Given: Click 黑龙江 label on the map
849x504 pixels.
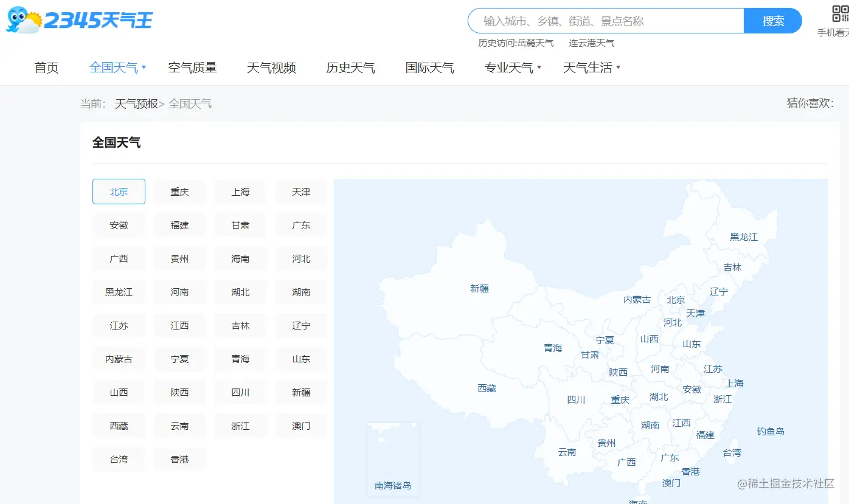Looking at the screenshot, I should pyautogui.click(x=744, y=236).
